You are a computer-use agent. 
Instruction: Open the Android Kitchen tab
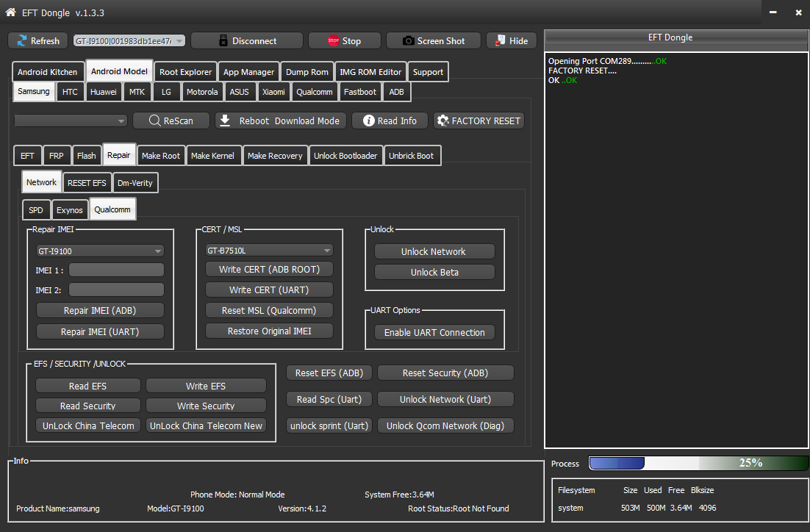tap(47, 72)
